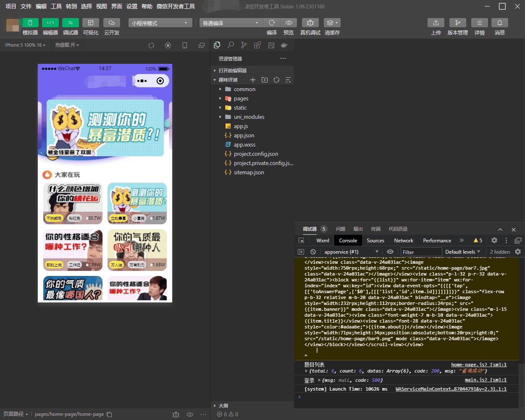Screen dimensions: 525x420
Task: Open the iPhone 5 device dropdown
Action: pyautogui.click(x=25, y=45)
